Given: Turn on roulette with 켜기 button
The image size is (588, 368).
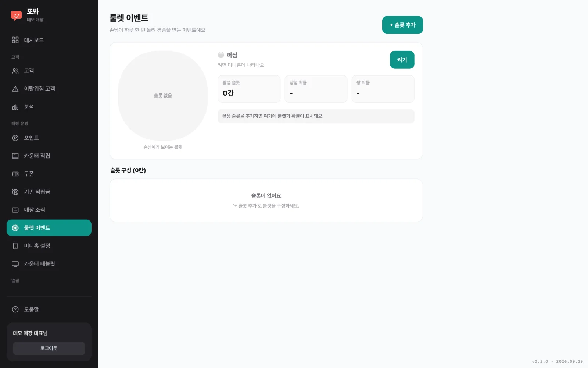Looking at the screenshot, I should click(x=402, y=60).
